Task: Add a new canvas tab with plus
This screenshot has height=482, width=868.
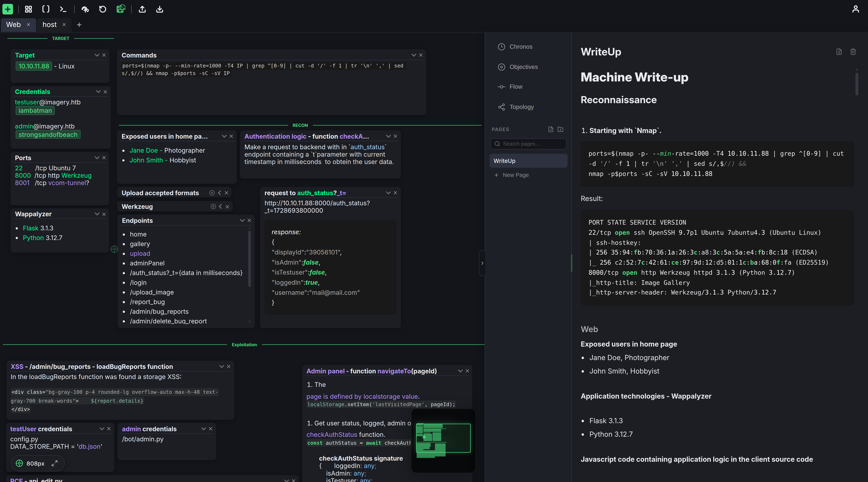Action: 79,25
